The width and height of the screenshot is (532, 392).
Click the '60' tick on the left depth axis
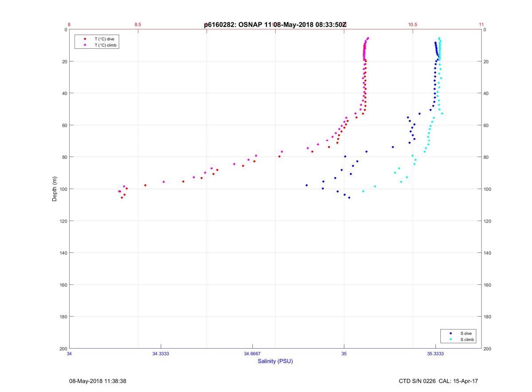(x=64, y=125)
